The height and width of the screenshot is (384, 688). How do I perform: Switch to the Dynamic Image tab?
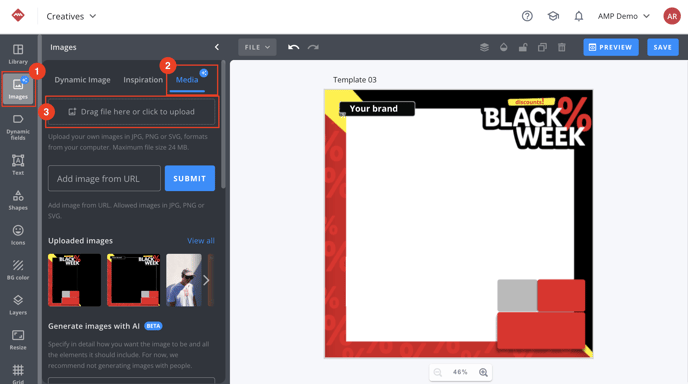[x=82, y=80]
